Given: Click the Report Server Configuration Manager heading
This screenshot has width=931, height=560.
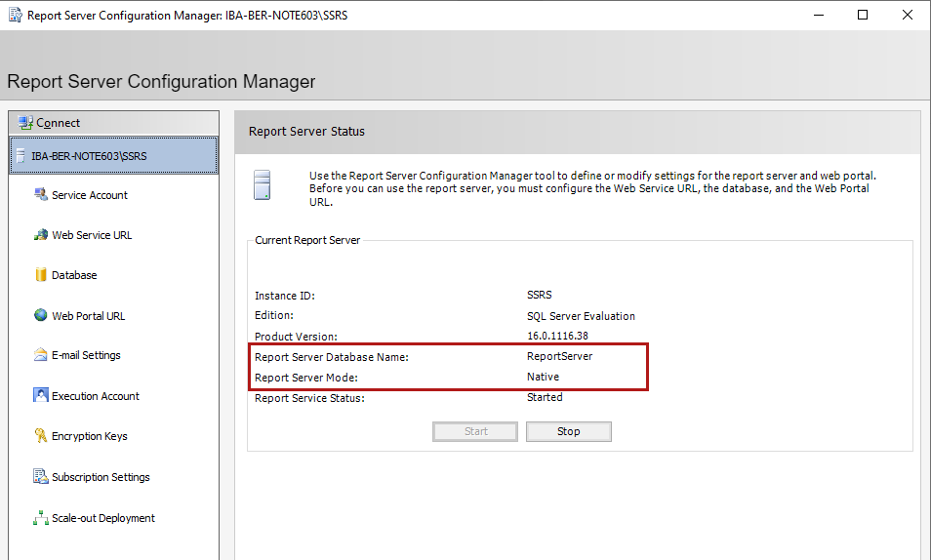Looking at the screenshot, I should pos(161,81).
